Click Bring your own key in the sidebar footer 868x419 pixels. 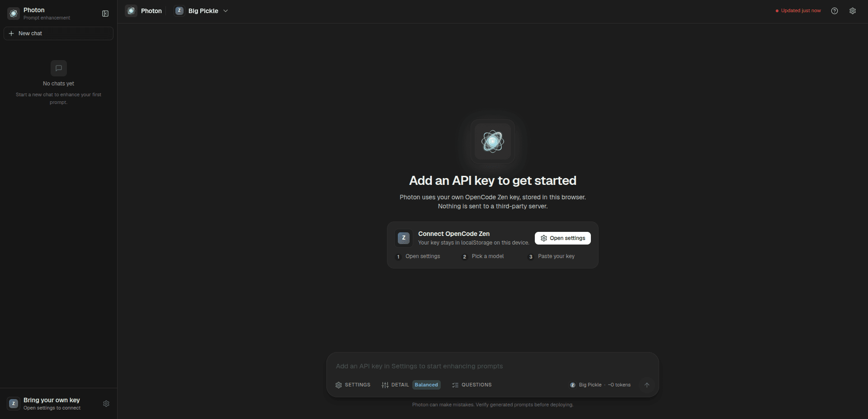point(59,404)
